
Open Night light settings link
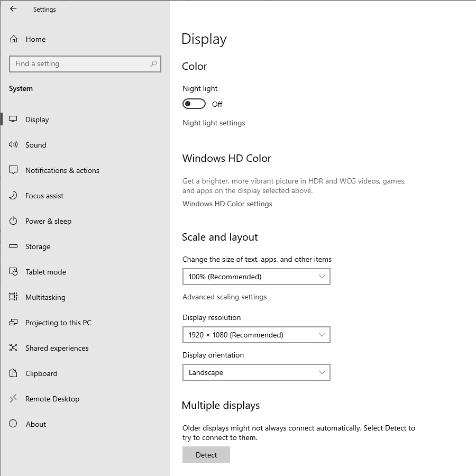(214, 123)
